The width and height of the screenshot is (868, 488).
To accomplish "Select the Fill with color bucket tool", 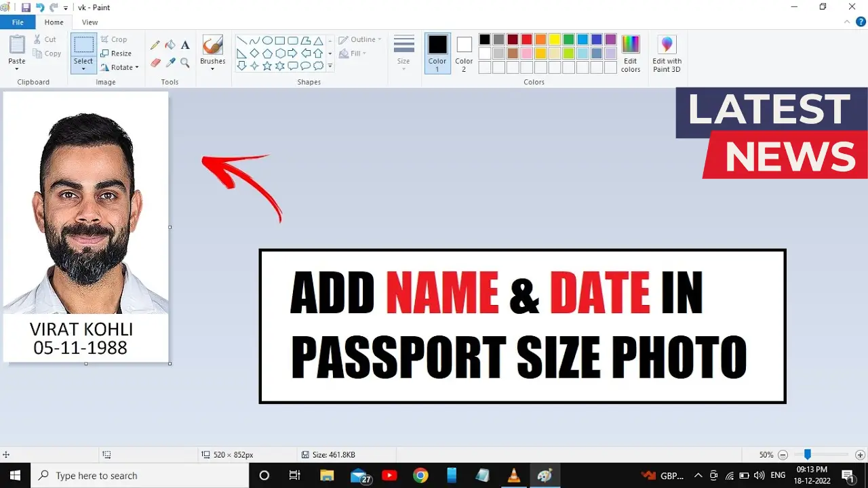I will click(170, 45).
